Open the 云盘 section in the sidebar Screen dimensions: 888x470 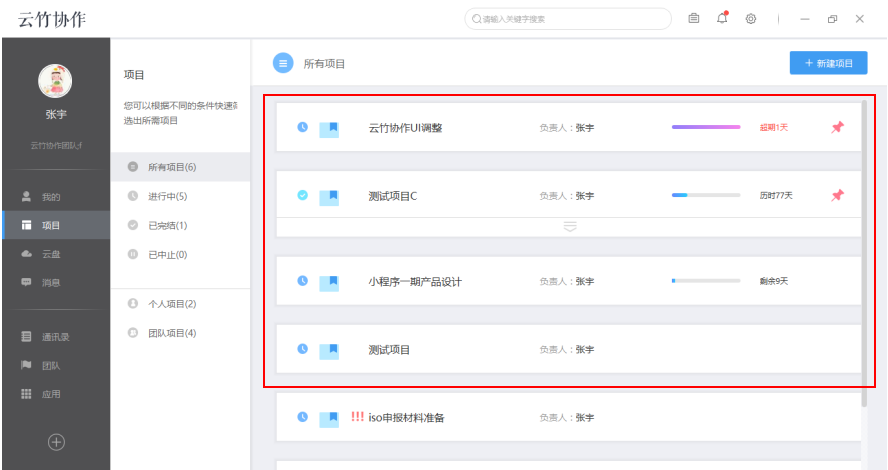pos(50,254)
